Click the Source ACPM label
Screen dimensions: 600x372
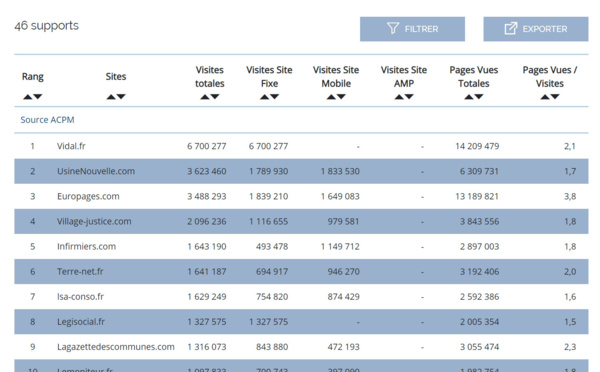(47, 120)
